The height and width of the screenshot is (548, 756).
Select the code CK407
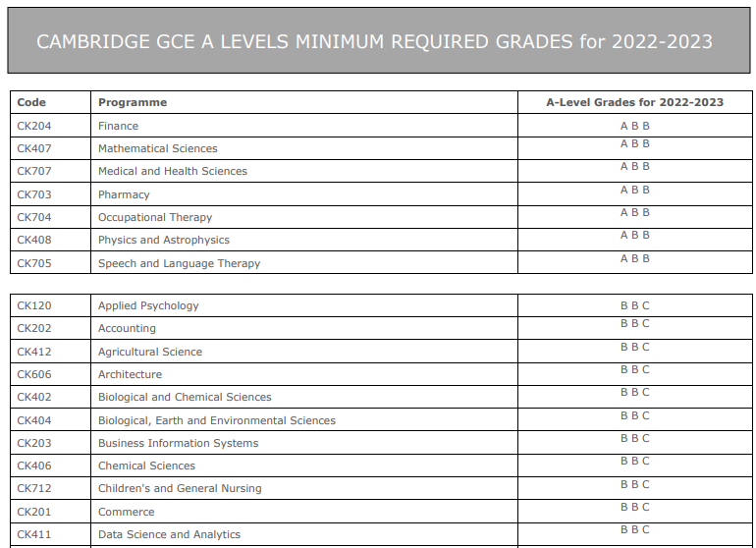click(34, 148)
